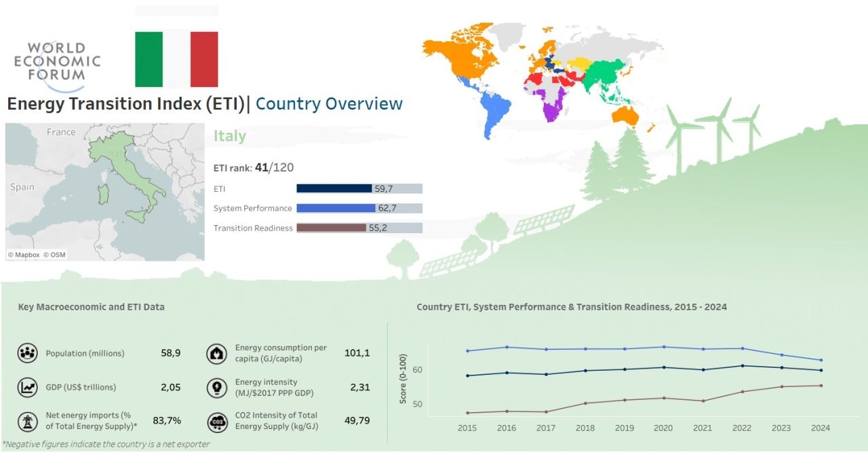Select Australia on the world map

(x=625, y=117)
